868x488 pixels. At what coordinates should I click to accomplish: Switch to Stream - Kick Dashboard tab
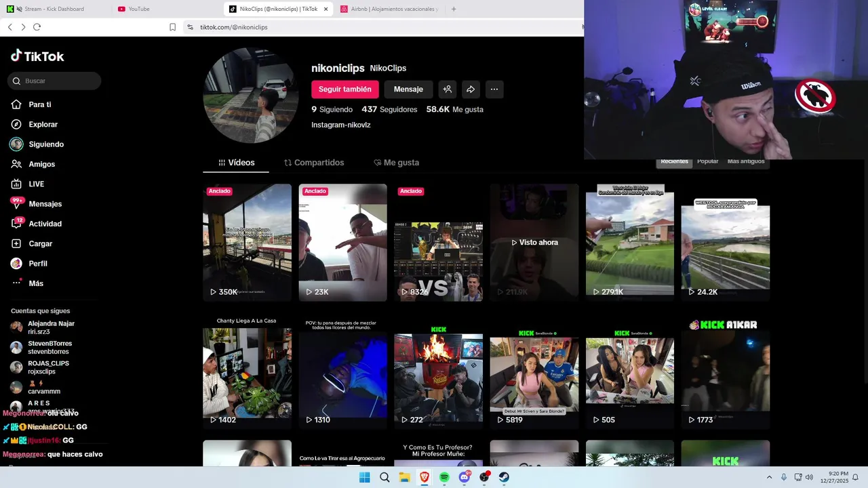(54, 9)
